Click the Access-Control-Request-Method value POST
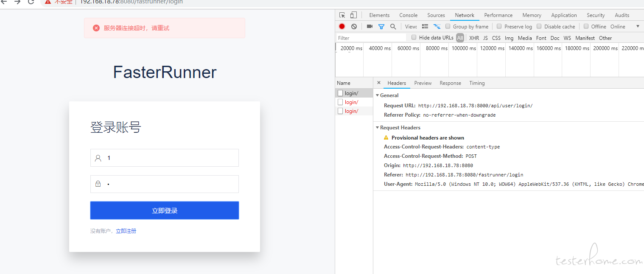 [x=471, y=156]
